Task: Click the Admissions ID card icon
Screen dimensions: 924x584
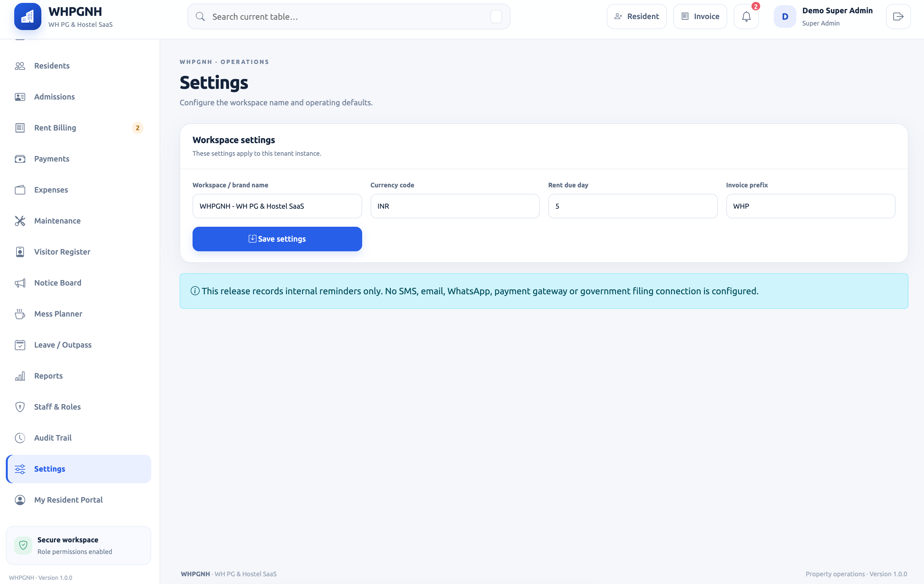Action: coord(20,97)
